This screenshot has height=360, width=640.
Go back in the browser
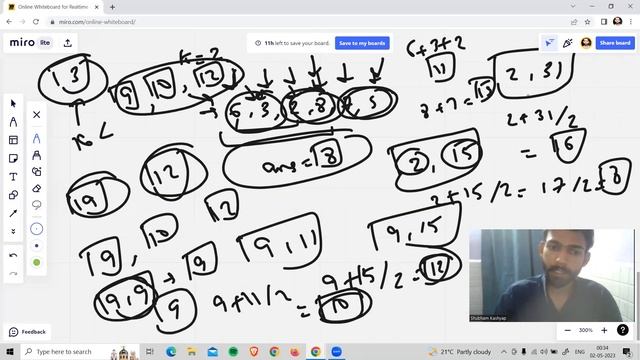click(9, 22)
